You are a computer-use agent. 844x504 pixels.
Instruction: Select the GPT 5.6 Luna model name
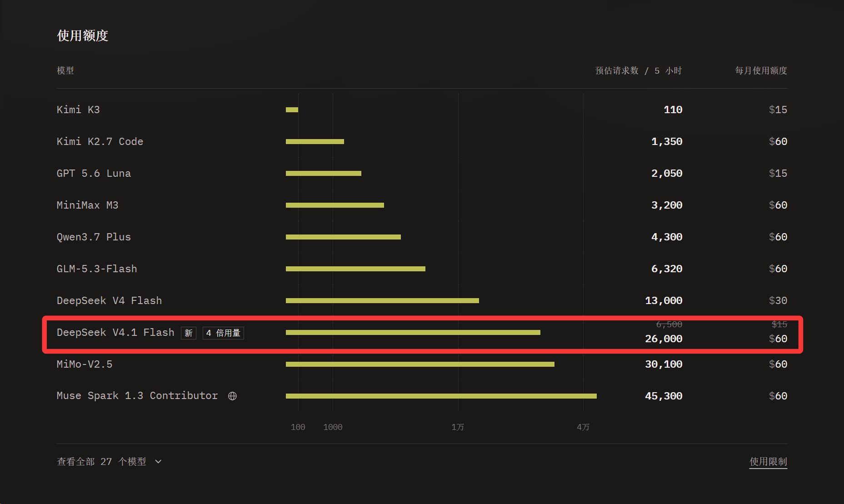tap(94, 174)
